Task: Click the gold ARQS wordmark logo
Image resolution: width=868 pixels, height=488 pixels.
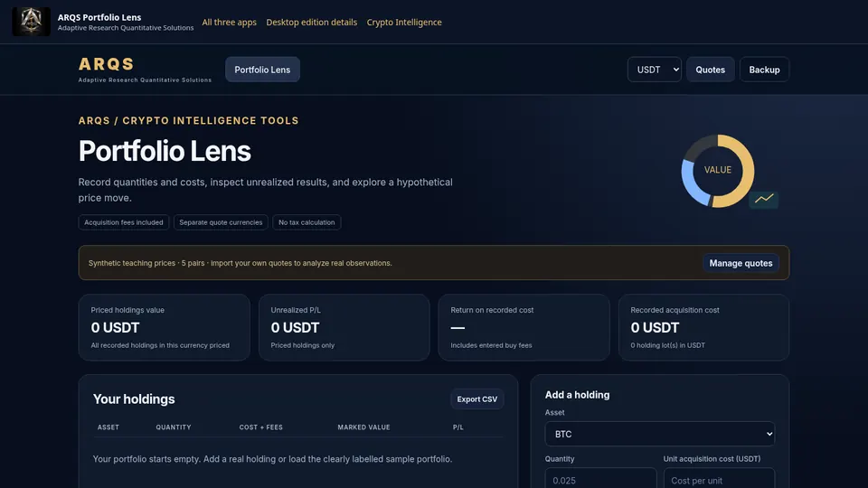Action: [x=107, y=64]
